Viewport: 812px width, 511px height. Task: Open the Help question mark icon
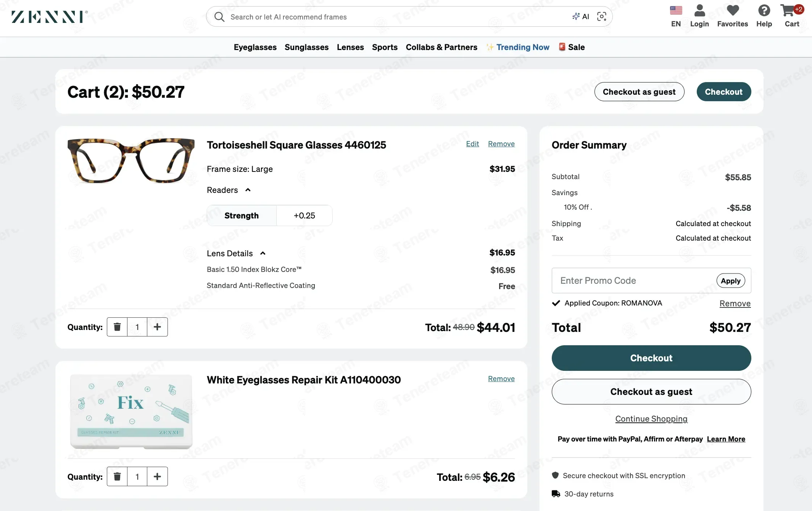[764, 10]
